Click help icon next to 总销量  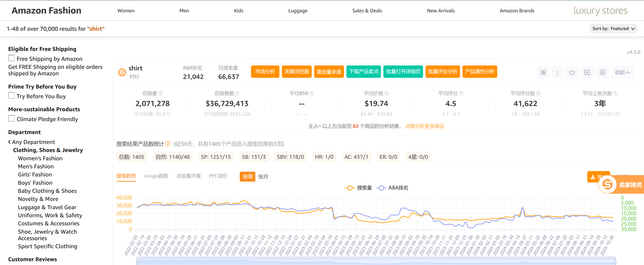(160, 93)
